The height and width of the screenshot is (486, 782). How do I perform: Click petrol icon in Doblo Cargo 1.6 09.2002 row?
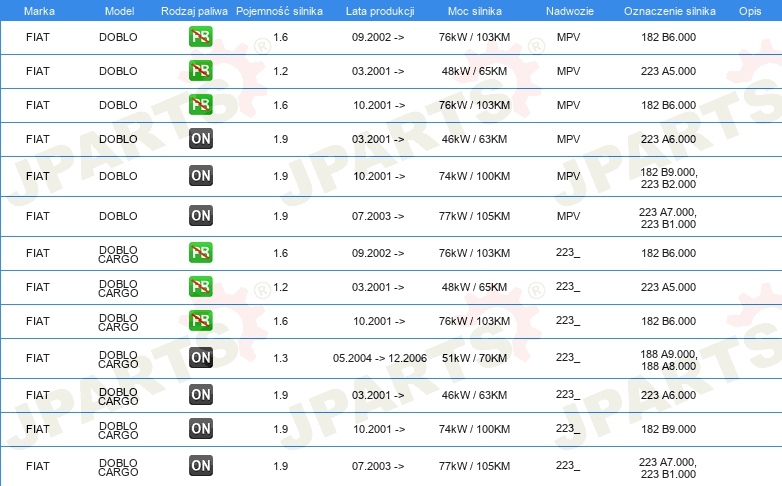(x=200, y=252)
